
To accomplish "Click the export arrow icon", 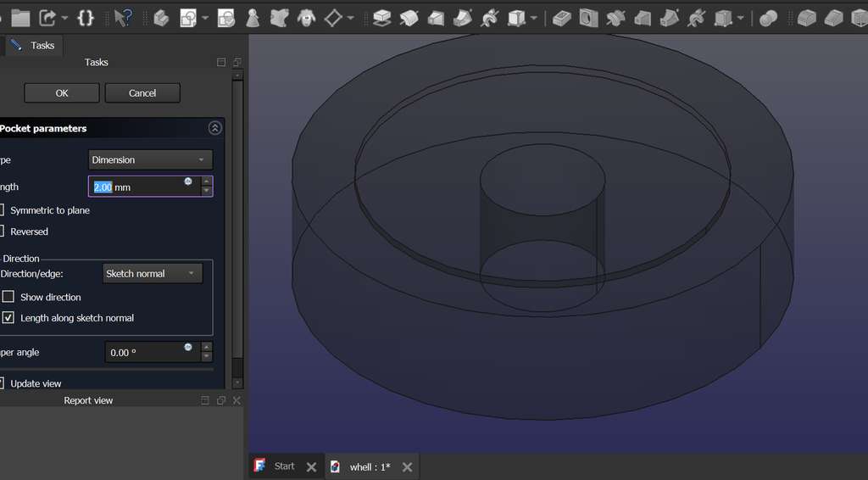I will point(47,18).
